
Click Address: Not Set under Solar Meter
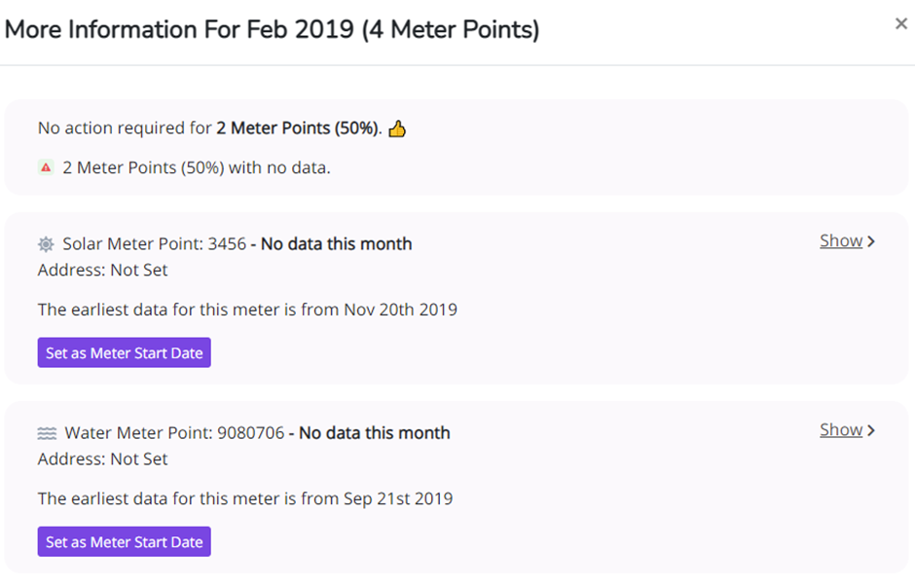(103, 270)
